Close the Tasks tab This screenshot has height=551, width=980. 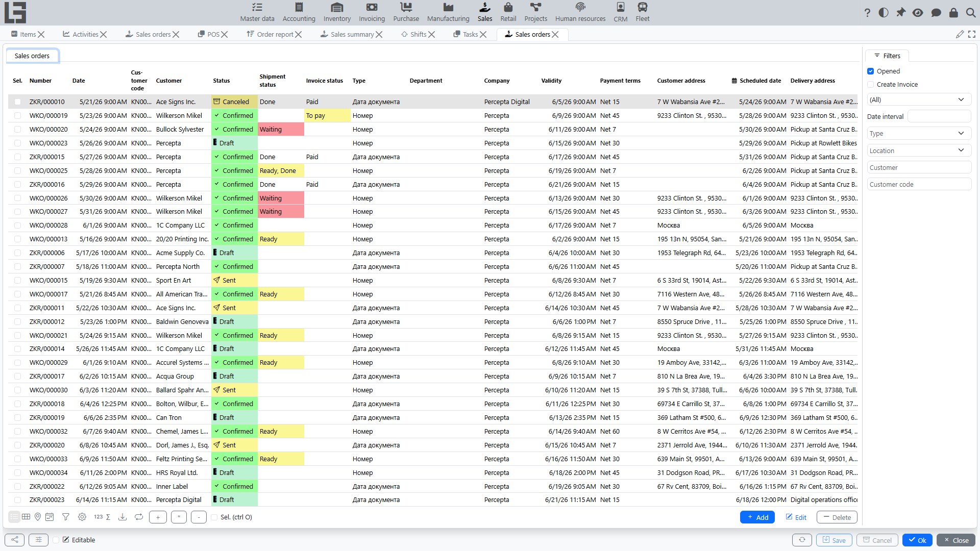pyautogui.click(x=483, y=34)
